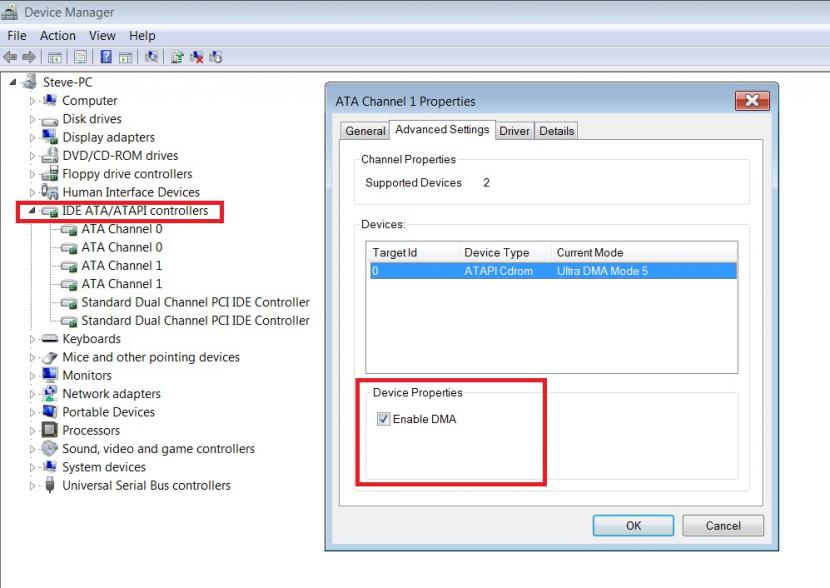
Task: Click the Scan for hardware changes icon
Action: point(152,57)
